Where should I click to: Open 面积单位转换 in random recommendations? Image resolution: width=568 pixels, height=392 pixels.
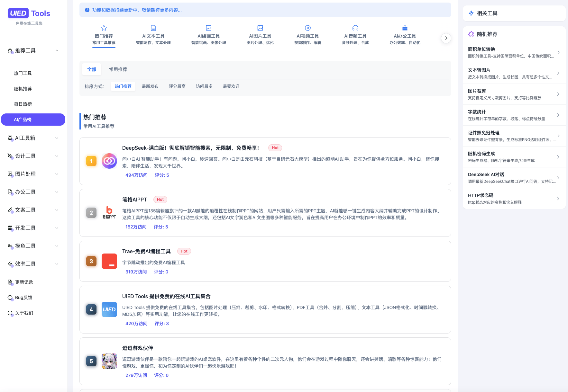click(x=514, y=52)
